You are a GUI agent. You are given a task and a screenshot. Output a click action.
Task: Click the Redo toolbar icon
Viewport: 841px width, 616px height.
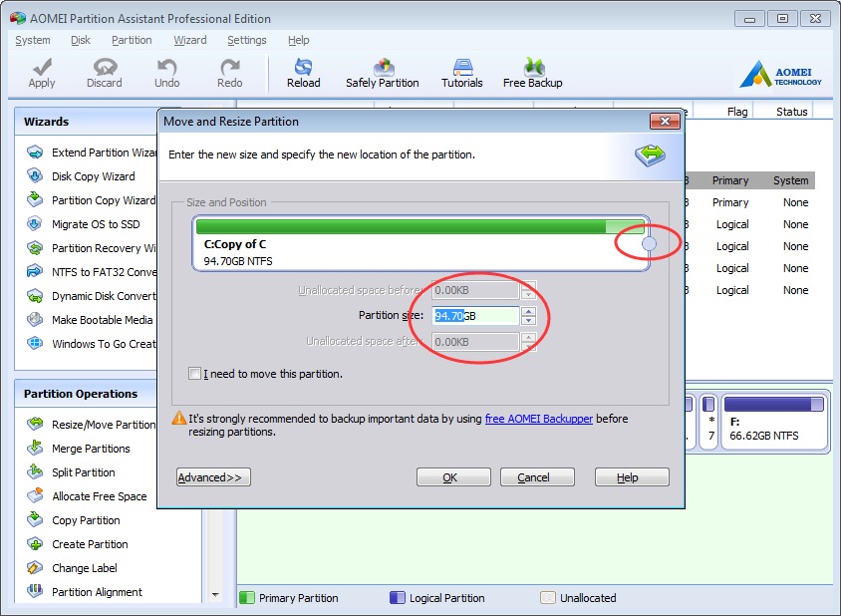(x=228, y=71)
